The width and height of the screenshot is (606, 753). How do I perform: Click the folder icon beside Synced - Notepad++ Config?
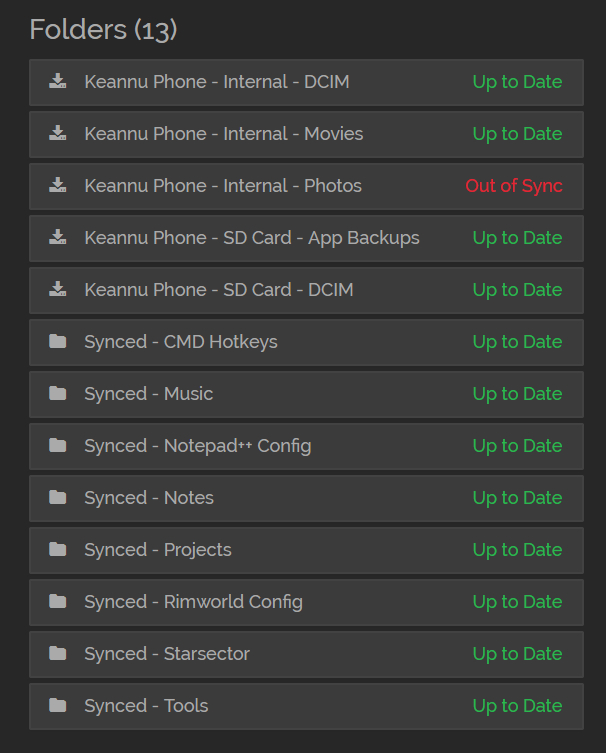(58, 446)
